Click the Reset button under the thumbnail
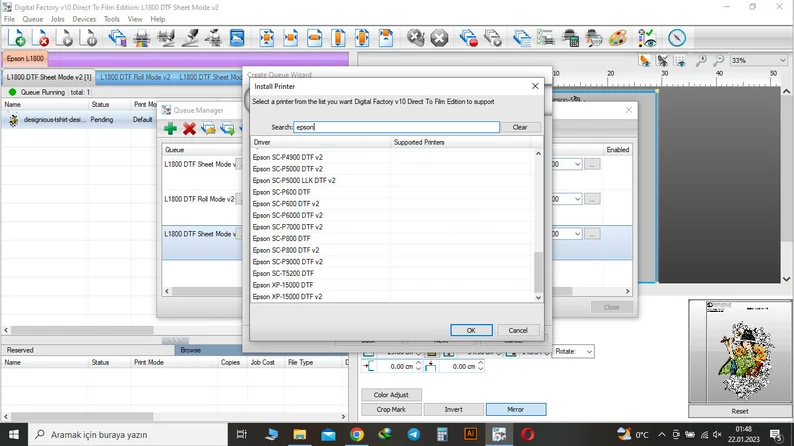Screen dimensions: 794x446 pyautogui.click(x=739, y=411)
